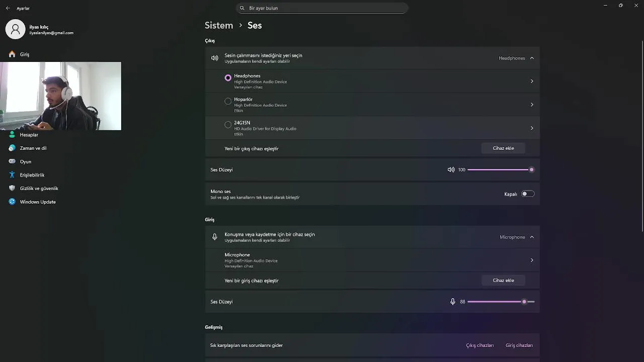
Task: Select 24G15N display audio output
Action: (228, 125)
